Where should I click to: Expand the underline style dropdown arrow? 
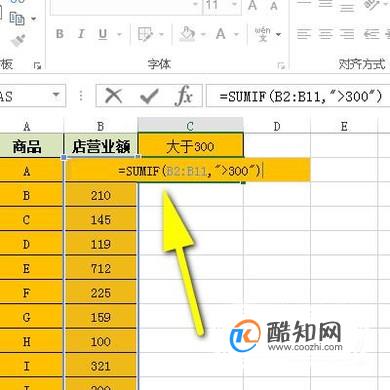(119, 34)
